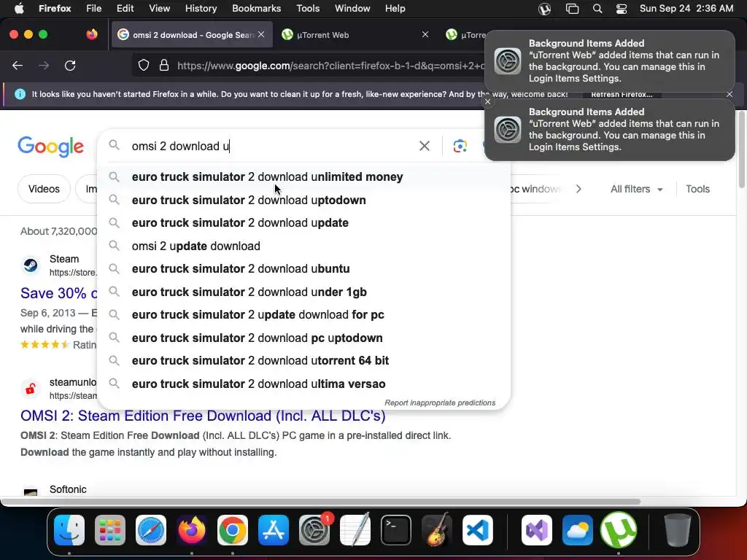Close the second Background Items Added notification
747x560 pixels.
coord(487,101)
